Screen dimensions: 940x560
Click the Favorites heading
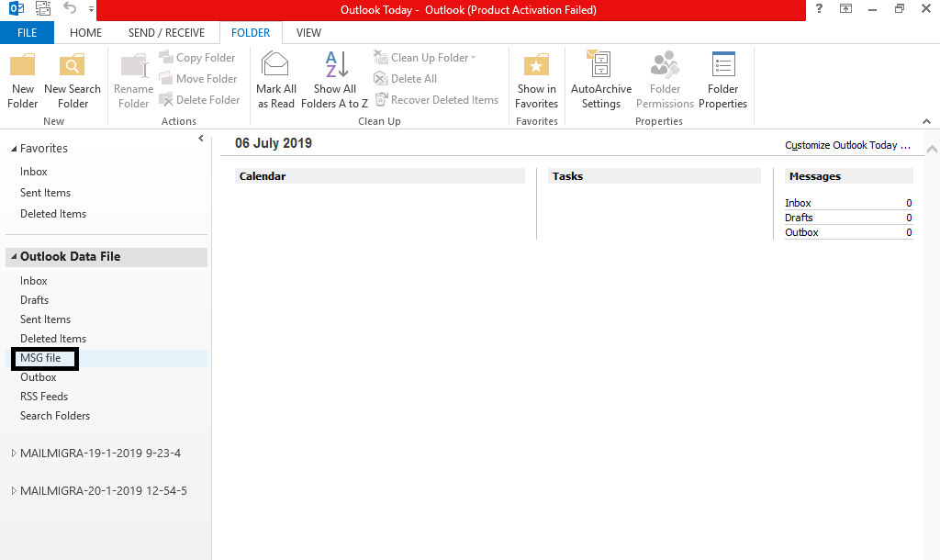coord(44,148)
